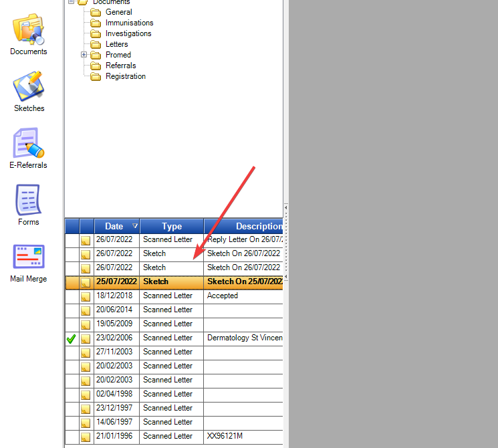
Task: Select the Investigations folder
Action: pos(128,33)
